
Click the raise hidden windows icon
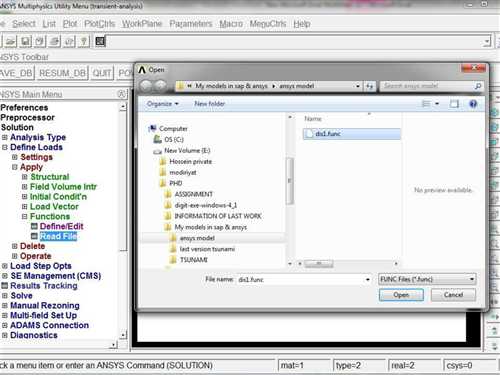click(x=100, y=41)
